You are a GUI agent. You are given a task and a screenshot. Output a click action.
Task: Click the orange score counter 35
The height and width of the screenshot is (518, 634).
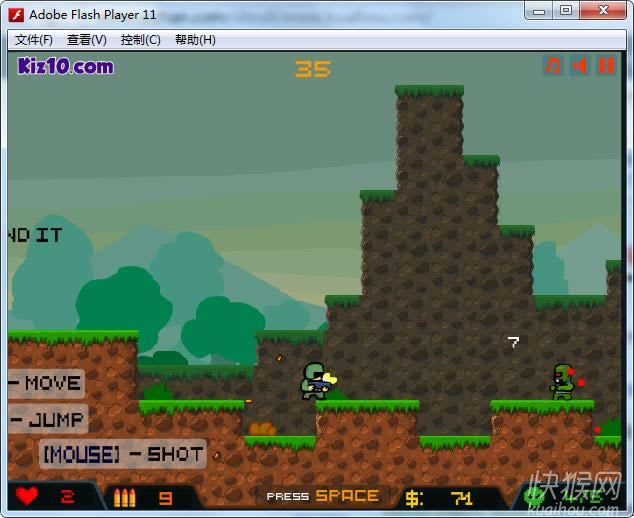pos(312,69)
